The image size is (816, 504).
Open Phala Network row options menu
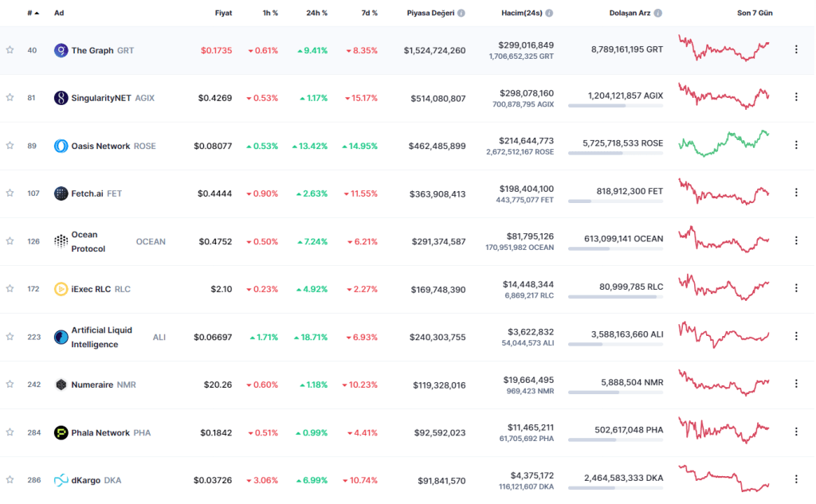pos(796,432)
